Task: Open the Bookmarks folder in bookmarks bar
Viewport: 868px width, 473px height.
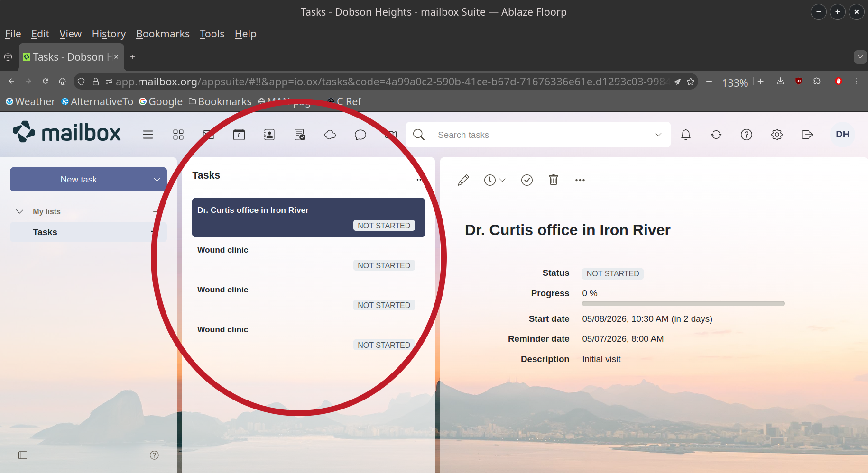Action: pos(220,101)
